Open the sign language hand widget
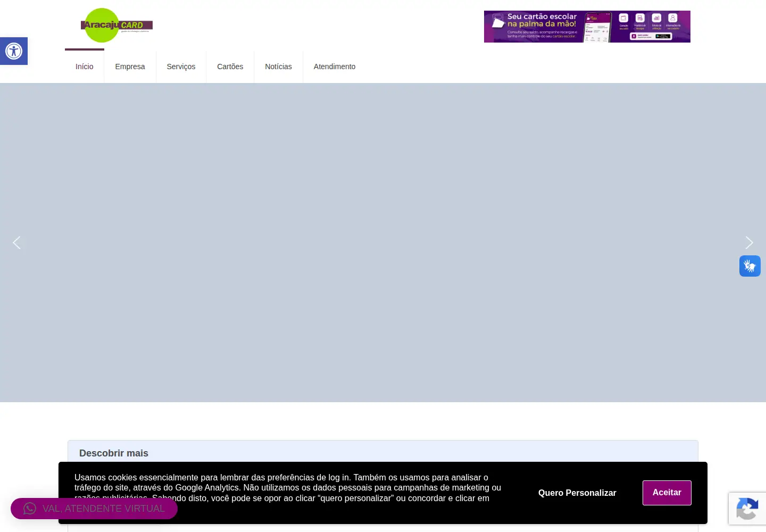766x532 pixels. point(750,266)
